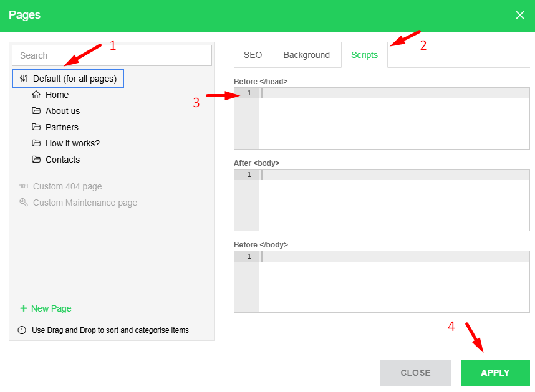Click the CLOSE button
This screenshot has height=392, width=535.
415,373
